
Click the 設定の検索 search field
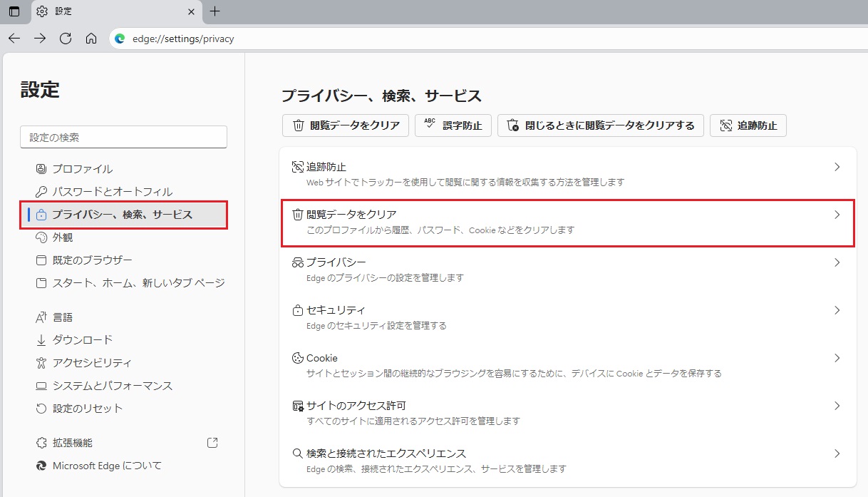(123, 137)
